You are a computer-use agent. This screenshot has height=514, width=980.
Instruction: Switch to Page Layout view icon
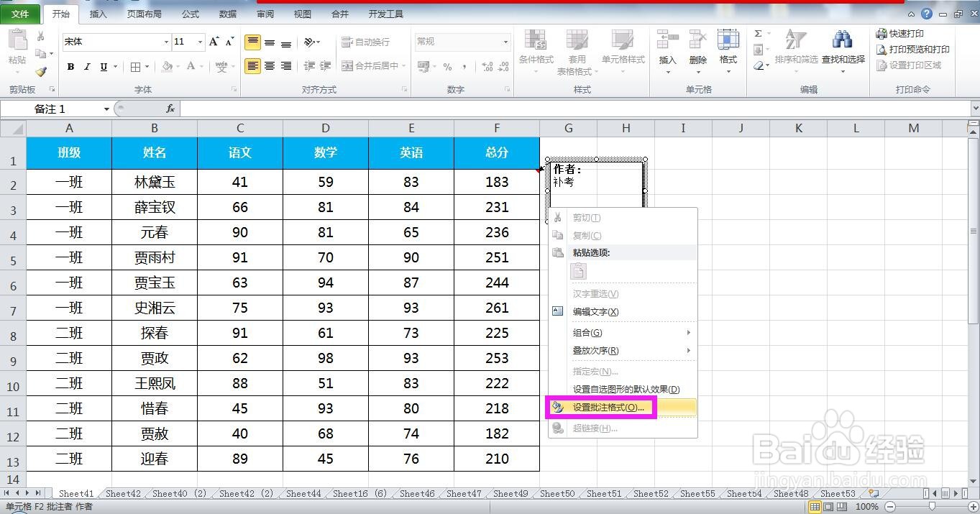[x=828, y=507]
